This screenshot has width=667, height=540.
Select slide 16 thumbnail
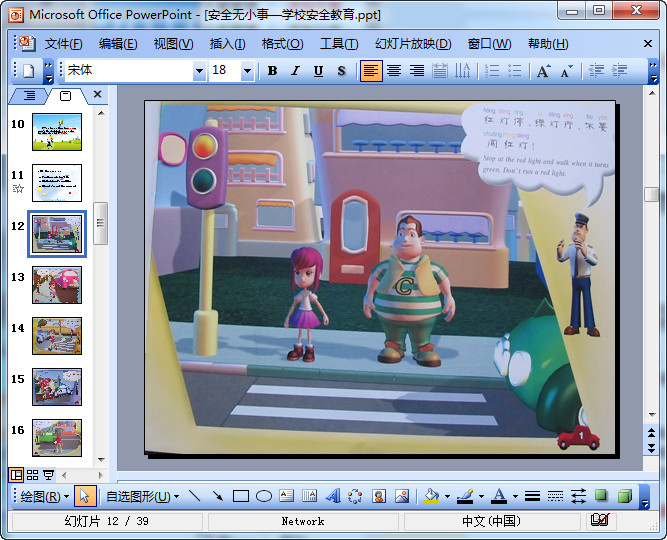[57, 438]
